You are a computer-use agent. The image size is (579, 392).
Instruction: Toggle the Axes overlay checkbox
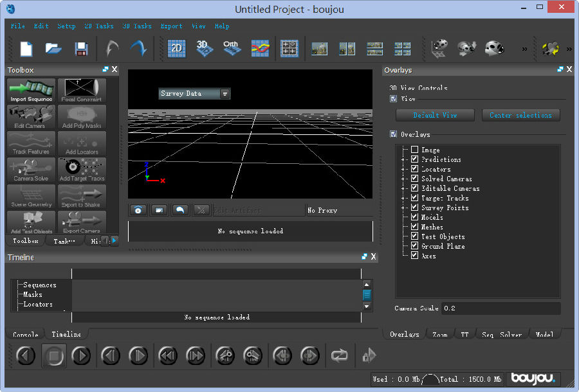[415, 256]
